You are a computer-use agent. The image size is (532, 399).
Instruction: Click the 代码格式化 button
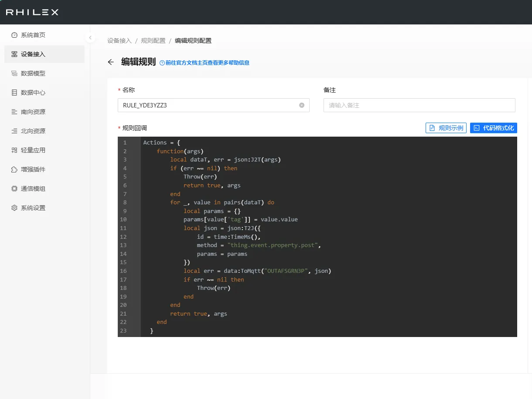pos(494,128)
